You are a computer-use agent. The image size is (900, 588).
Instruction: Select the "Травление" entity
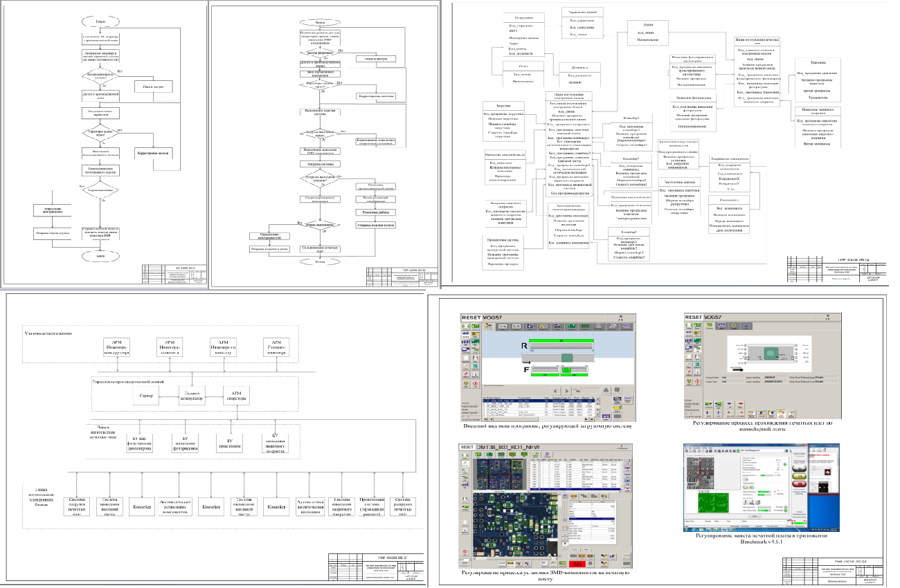(x=818, y=80)
